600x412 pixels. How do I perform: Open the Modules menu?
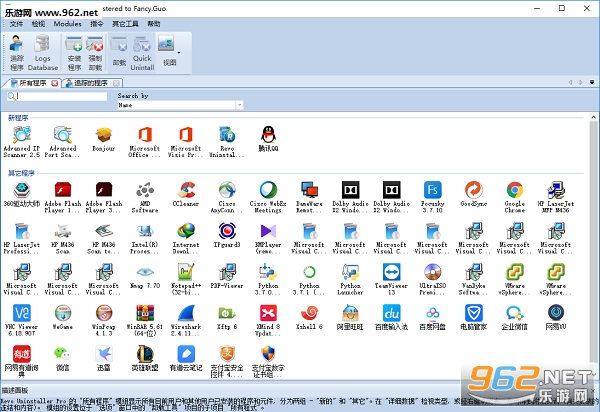[67, 24]
